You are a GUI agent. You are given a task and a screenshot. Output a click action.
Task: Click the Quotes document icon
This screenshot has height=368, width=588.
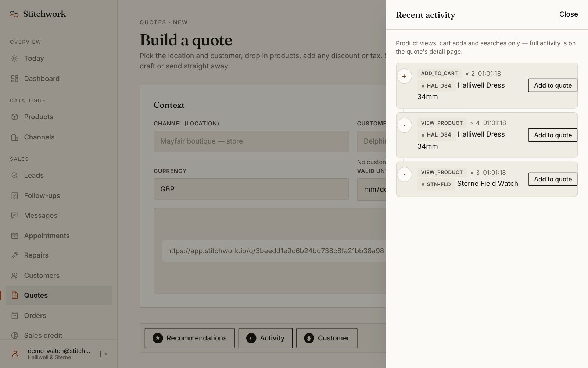coord(15,296)
